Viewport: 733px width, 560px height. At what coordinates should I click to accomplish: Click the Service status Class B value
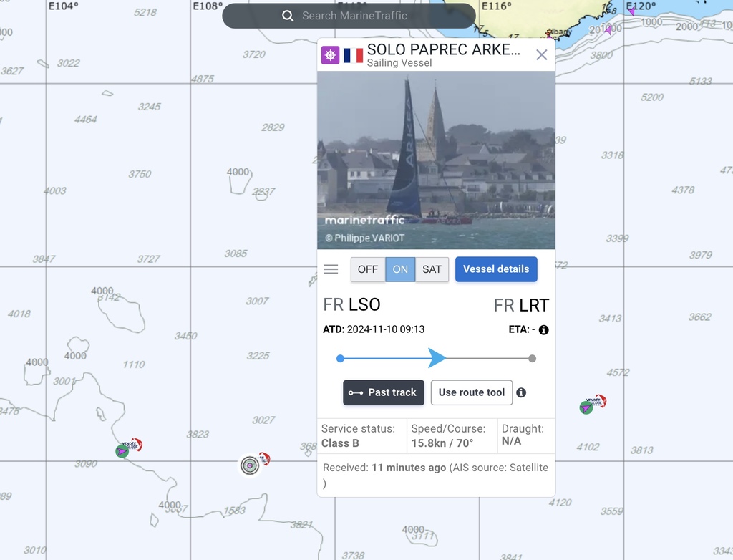(340, 443)
